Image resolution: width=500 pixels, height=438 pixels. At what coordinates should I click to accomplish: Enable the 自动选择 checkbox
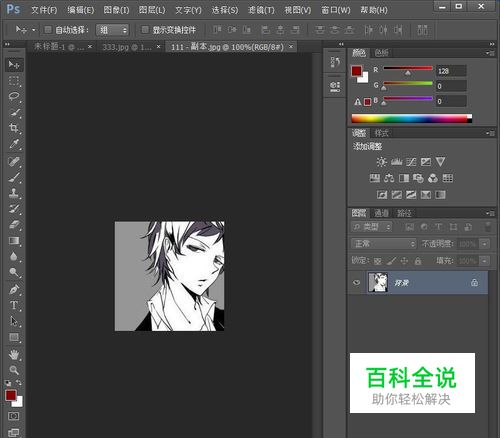(48, 30)
